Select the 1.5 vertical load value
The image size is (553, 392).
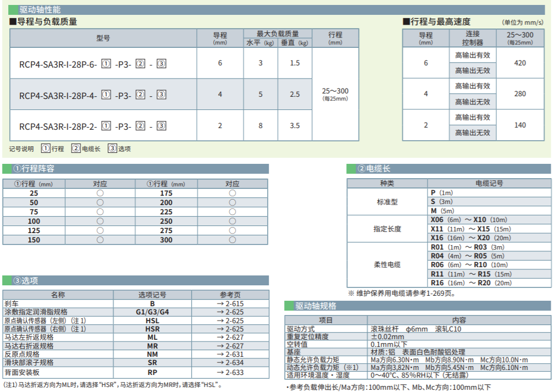coord(295,63)
